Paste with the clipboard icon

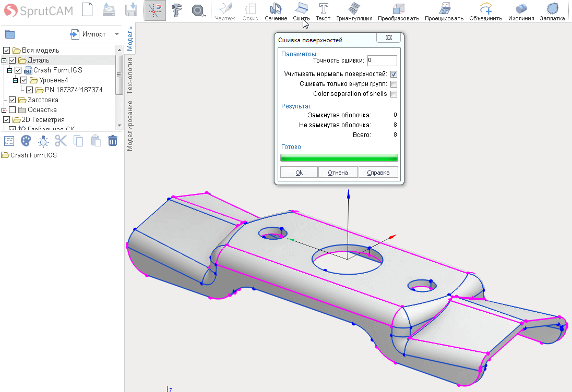coord(96,141)
